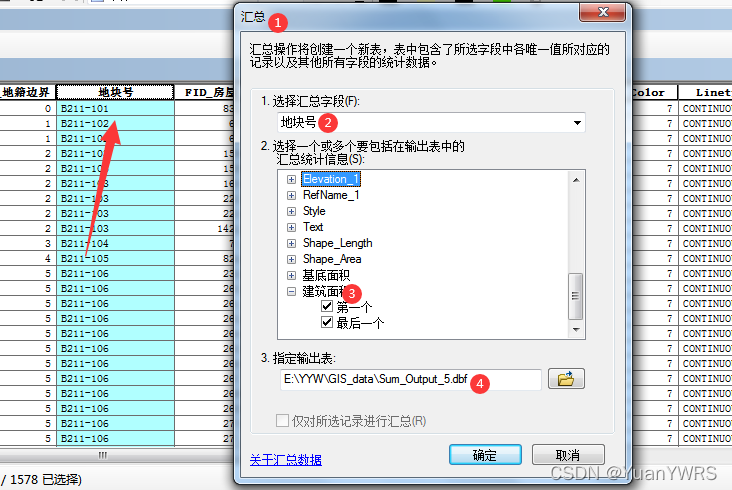732x490 pixels.
Task: Expand the Text field node
Action: [x=291, y=227]
